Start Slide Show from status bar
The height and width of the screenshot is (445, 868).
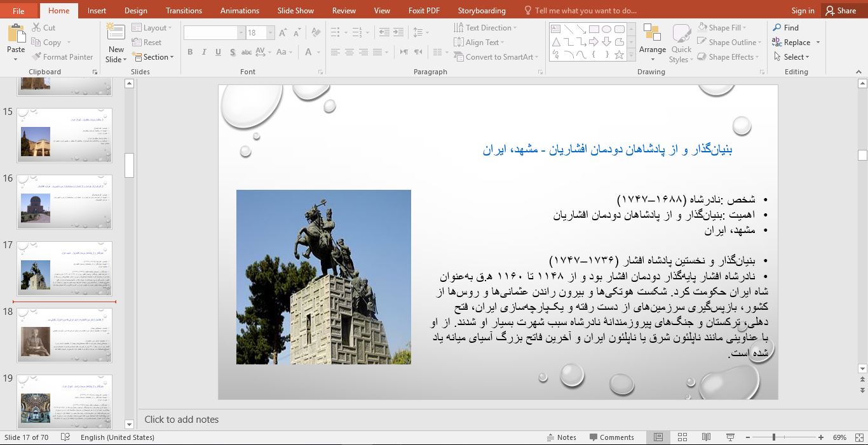730,437
